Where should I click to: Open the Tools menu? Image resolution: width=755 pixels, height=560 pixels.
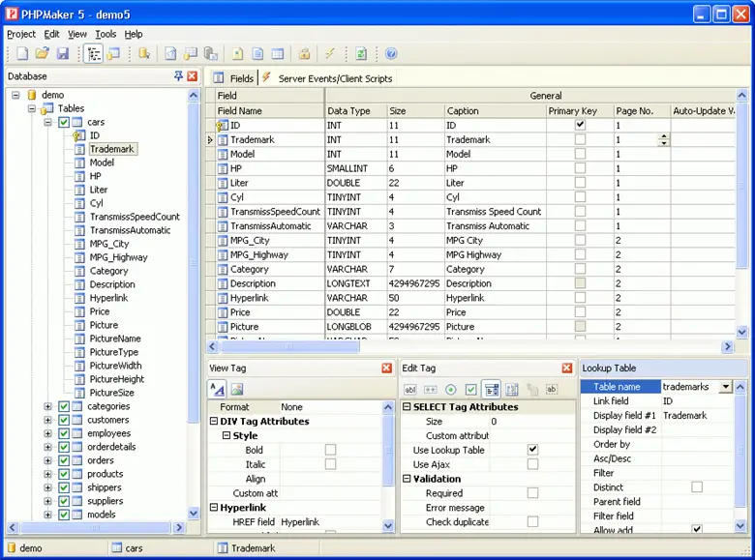point(105,34)
